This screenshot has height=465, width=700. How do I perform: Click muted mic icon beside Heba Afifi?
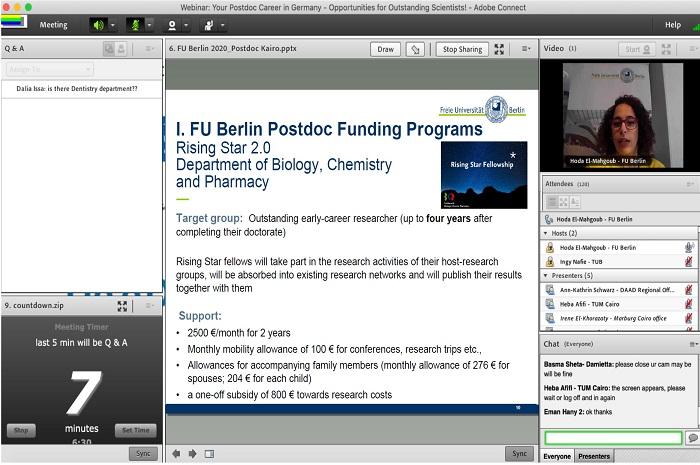click(x=689, y=304)
